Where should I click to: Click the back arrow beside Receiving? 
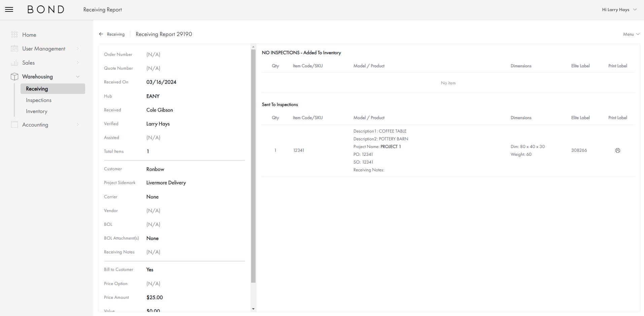point(101,34)
